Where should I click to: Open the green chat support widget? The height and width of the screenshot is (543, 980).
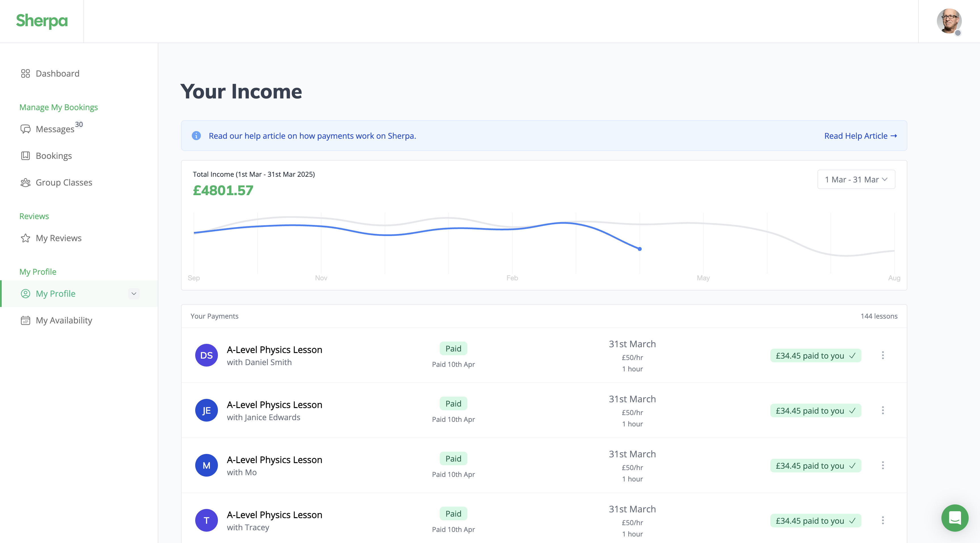pos(954,518)
